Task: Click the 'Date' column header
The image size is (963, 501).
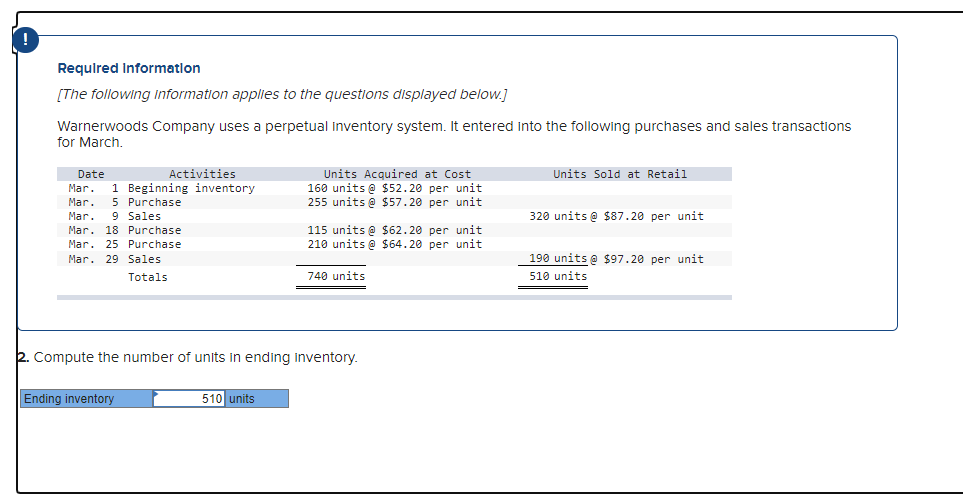Action: click(x=91, y=174)
